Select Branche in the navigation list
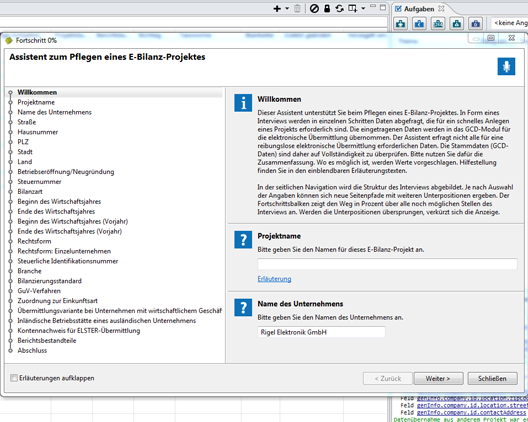Viewport: 528px width, 422px height. click(x=29, y=271)
